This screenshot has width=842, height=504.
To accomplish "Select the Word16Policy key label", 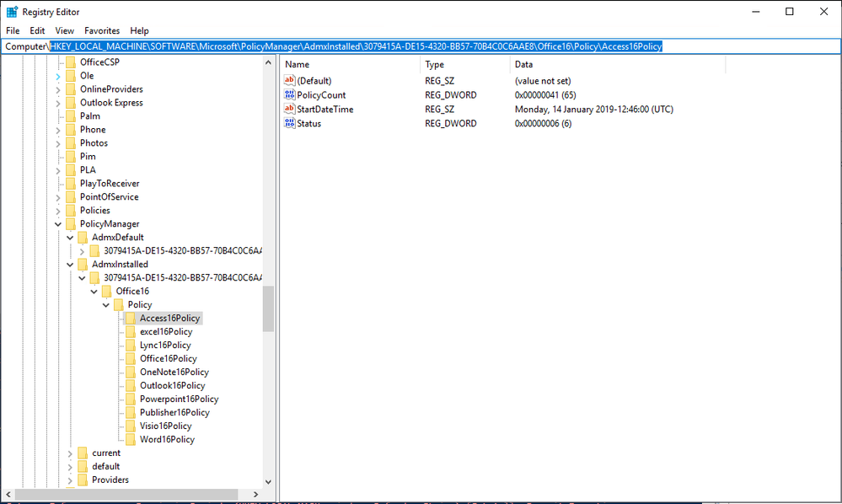I will click(167, 439).
